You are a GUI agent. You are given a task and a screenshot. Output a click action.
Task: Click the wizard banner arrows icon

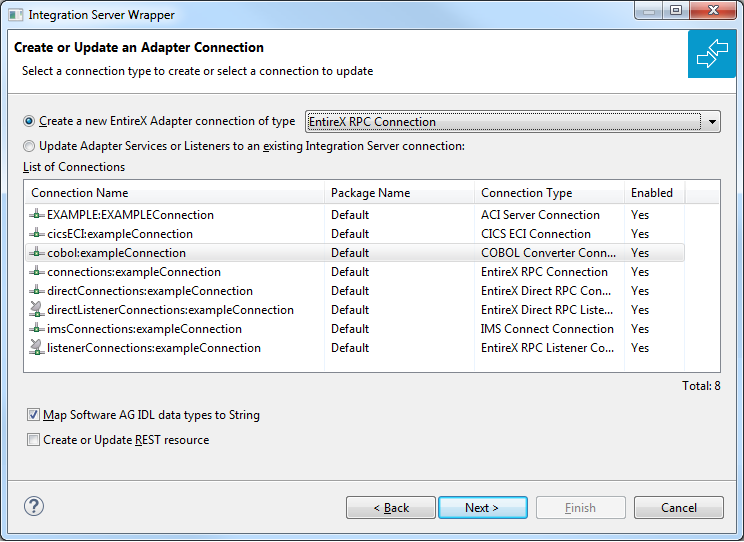712,54
